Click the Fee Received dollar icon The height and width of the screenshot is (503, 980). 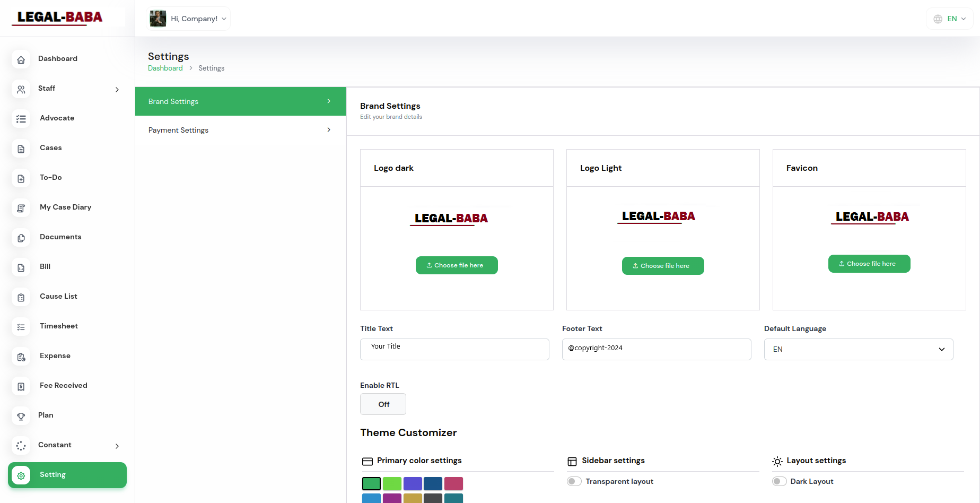point(21,386)
